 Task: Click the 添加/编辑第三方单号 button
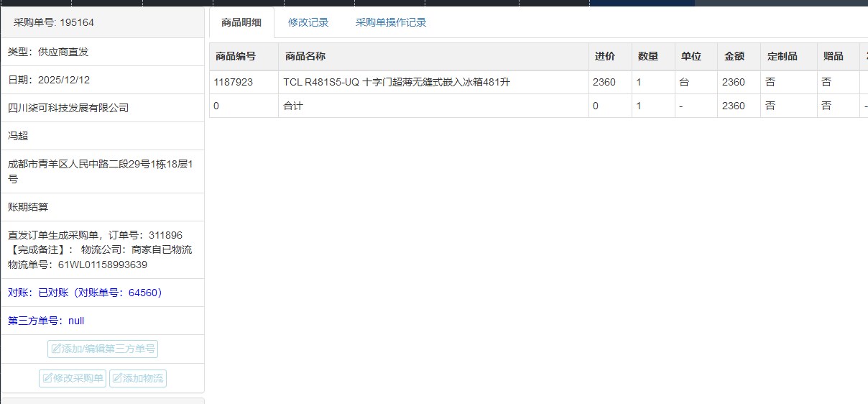pos(103,349)
